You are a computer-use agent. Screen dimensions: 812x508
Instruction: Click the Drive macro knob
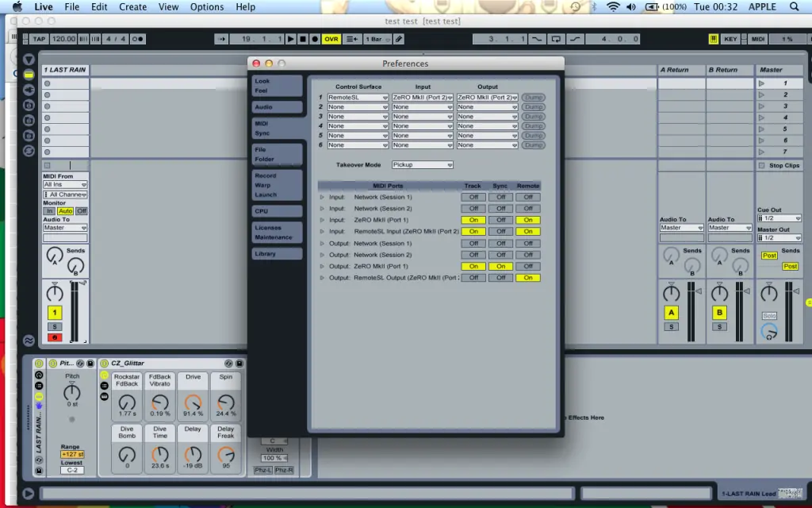tap(193, 402)
